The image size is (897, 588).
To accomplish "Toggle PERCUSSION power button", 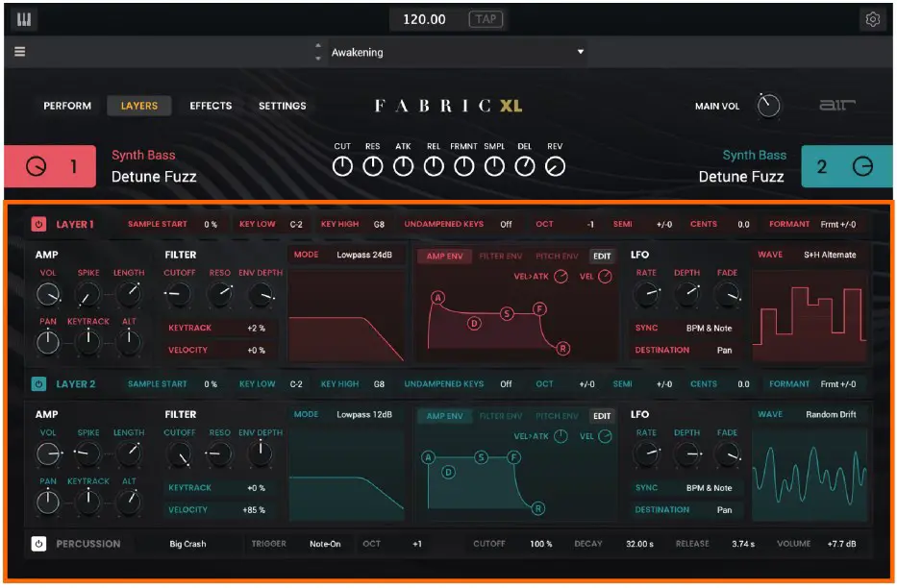I will [38, 544].
